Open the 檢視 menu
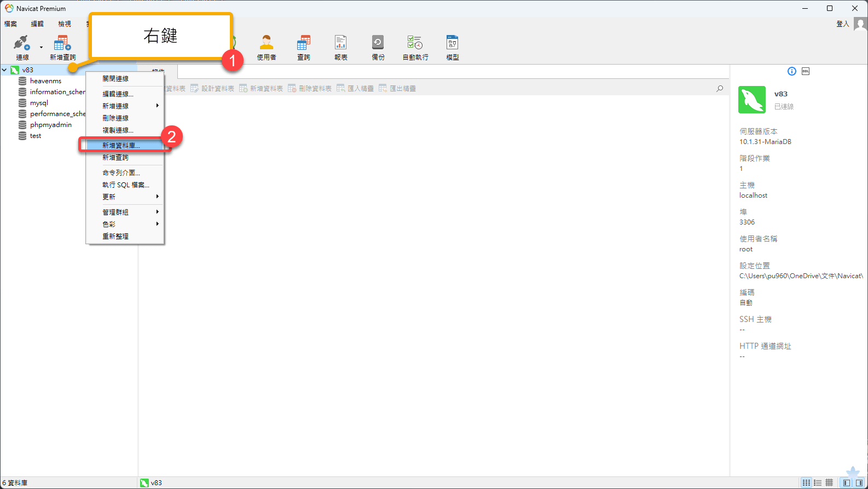 click(x=65, y=24)
